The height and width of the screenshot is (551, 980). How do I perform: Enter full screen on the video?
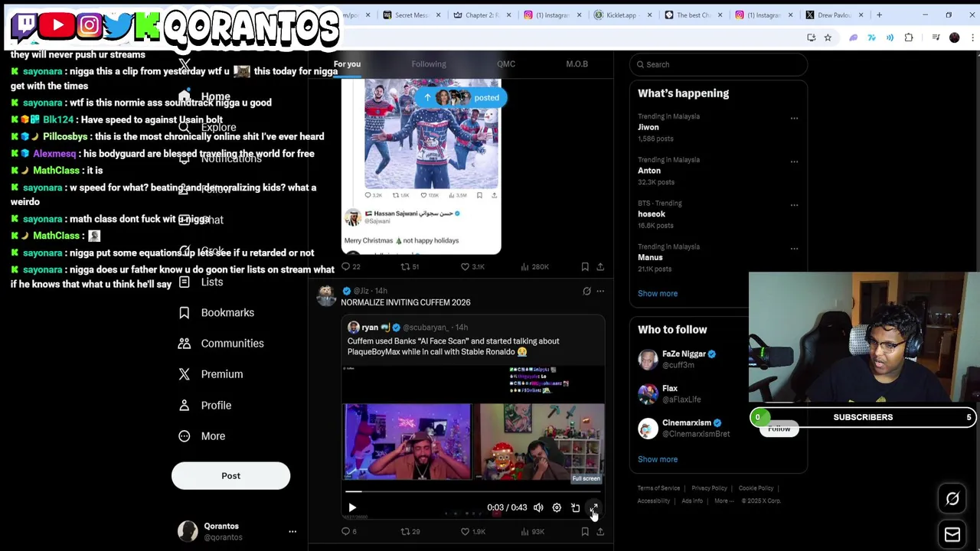pyautogui.click(x=593, y=507)
